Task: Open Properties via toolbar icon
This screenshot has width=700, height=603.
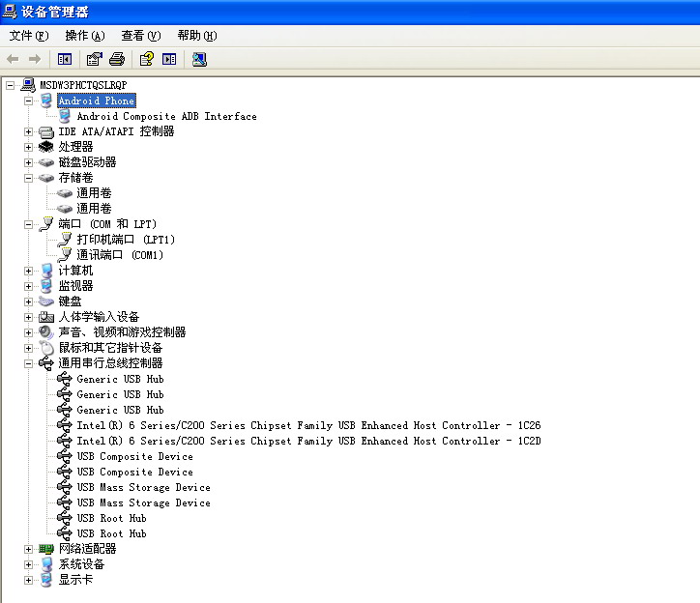Action: (x=94, y=59)
